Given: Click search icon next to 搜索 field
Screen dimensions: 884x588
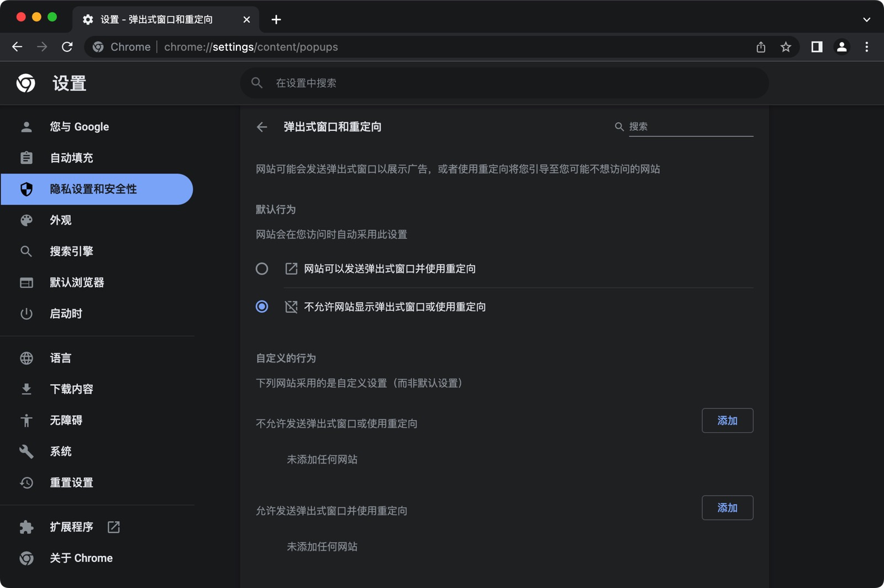Looking at the screenshot, I should tap(619, 127).
